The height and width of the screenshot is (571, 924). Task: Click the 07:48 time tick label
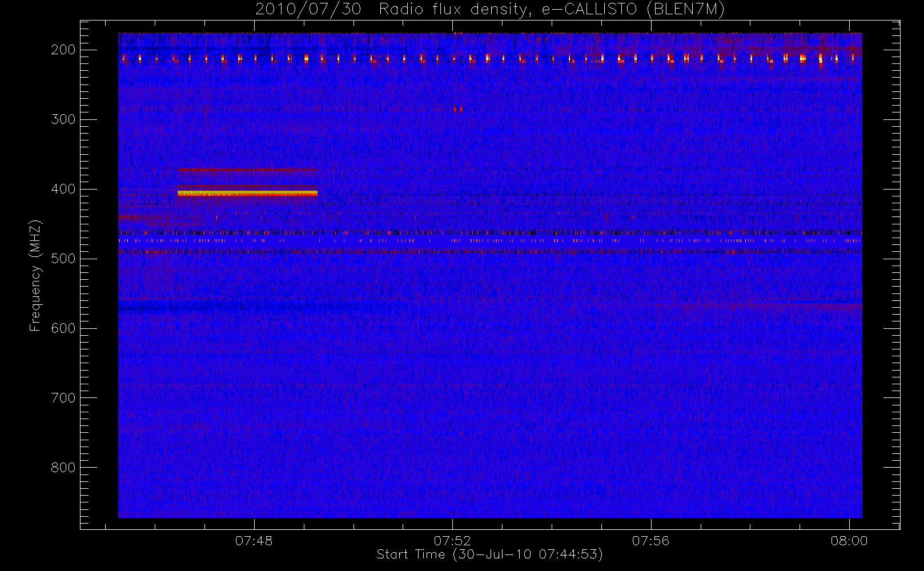click(x=254, y=541)
